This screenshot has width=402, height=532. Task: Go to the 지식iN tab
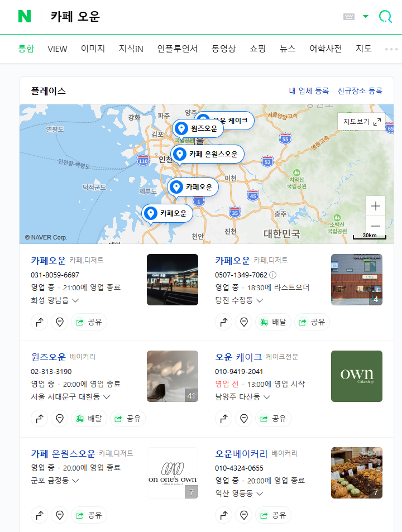pos(131,49)
